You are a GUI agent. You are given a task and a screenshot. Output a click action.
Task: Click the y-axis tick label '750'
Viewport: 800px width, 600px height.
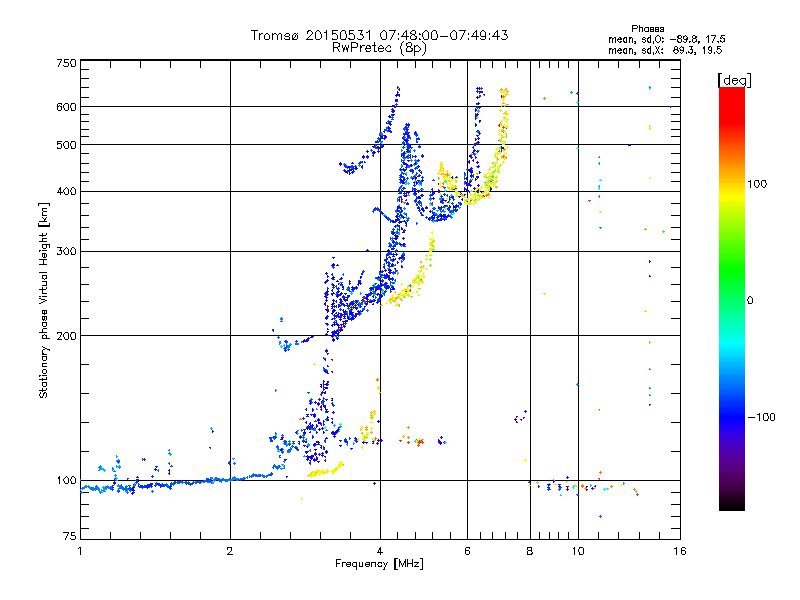coord(66,63)
